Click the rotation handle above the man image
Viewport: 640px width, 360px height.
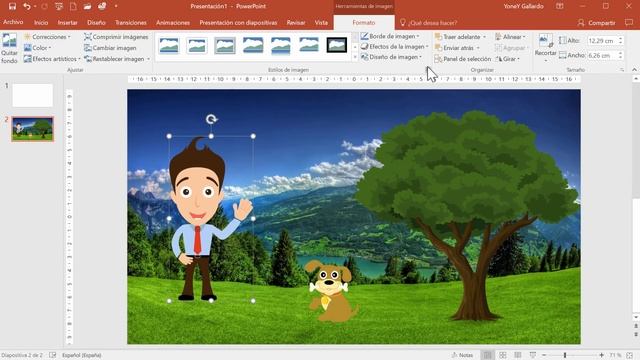(211, 119)
